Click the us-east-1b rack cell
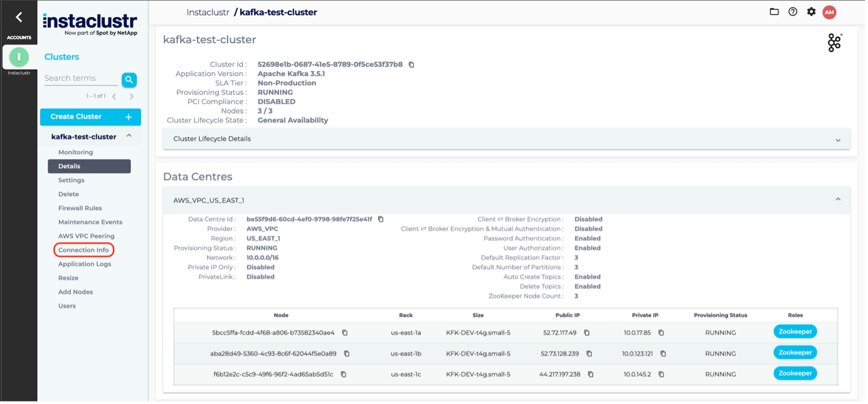868x404 pixels. (406, 354)
